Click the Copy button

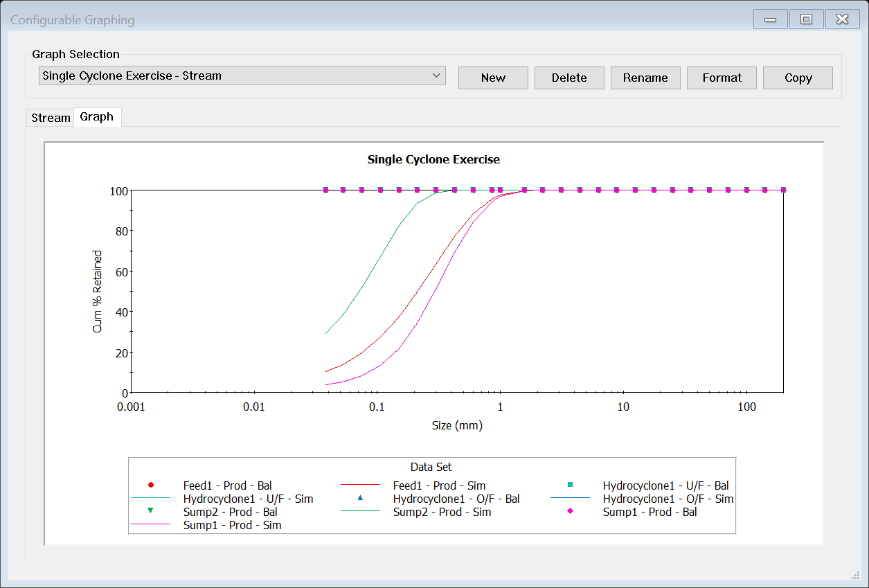point(798,78)
